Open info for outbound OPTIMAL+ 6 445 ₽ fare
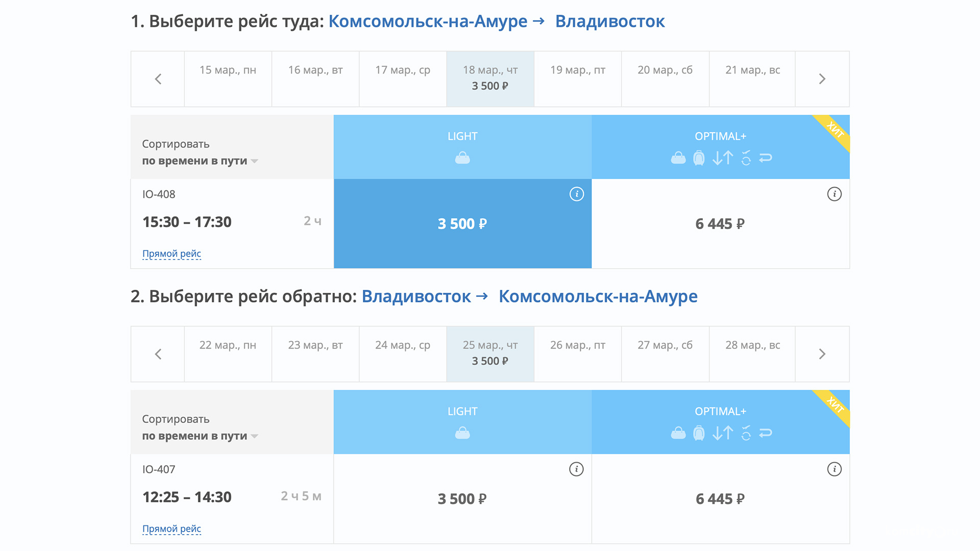The width and height of the screenshot is (980, 551). [x=834, y=194]
